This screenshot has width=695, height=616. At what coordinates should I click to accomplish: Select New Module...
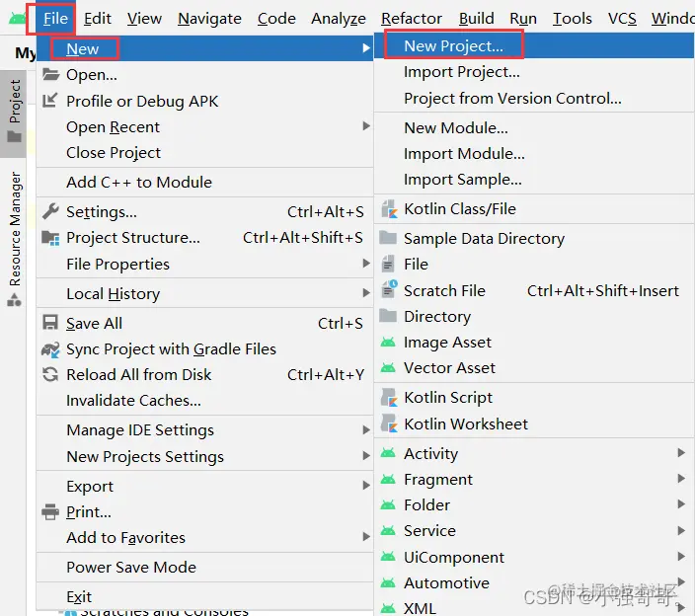pos(534,127)
